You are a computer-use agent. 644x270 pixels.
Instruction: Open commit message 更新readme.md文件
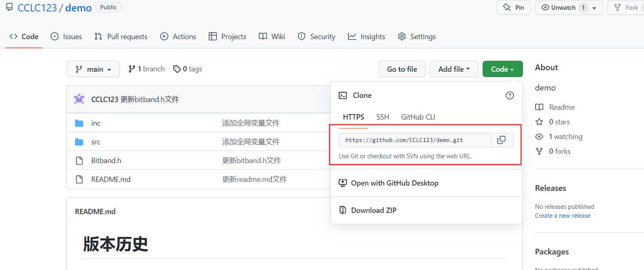254,179
